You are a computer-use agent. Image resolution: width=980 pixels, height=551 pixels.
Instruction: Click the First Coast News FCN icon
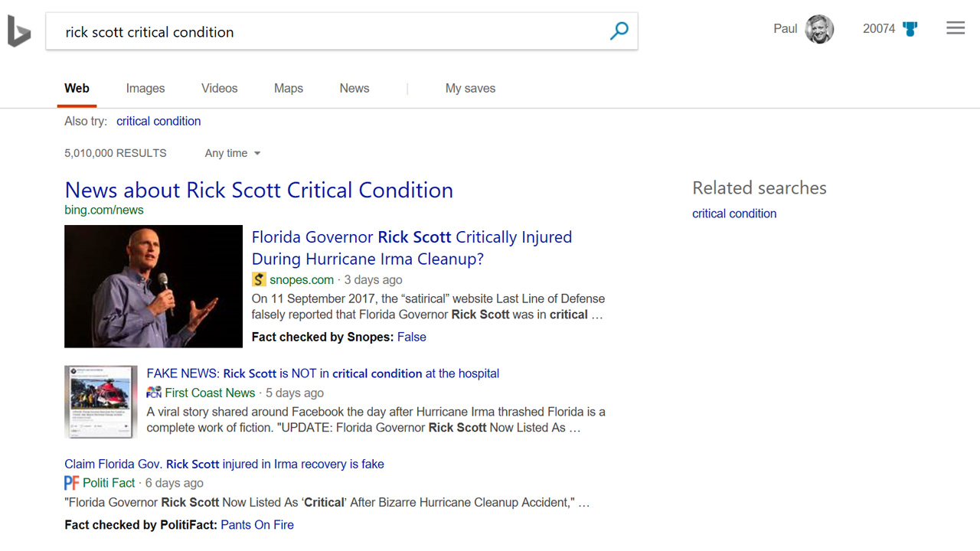tap(154, 393)
